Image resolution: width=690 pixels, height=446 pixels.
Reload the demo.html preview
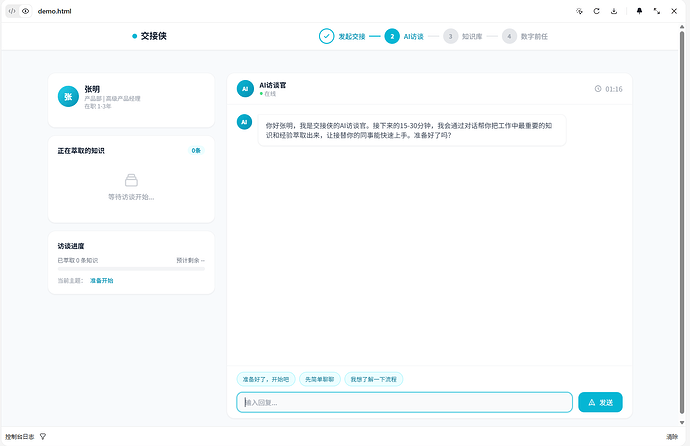tap(596, 11)
